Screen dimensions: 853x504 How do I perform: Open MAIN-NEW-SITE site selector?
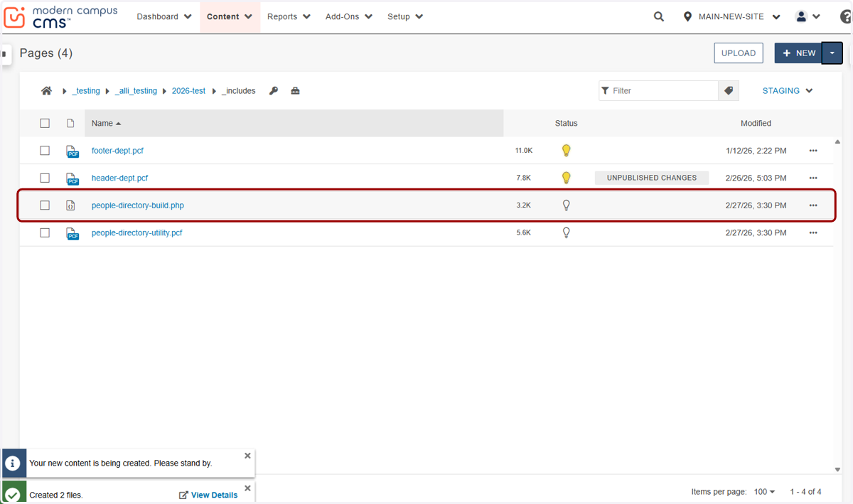(731, 16)
